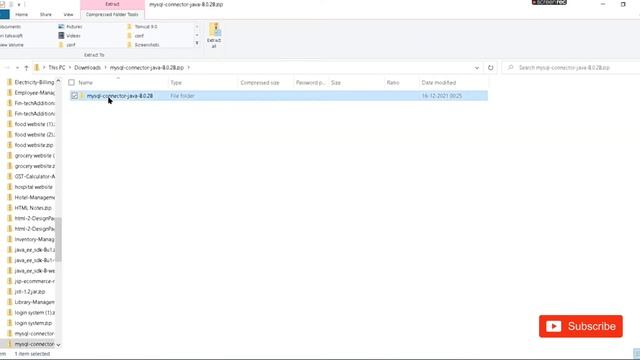Click the File folder type cell
640x360 pixels.
pyautogui.click(x=182, y=96)
